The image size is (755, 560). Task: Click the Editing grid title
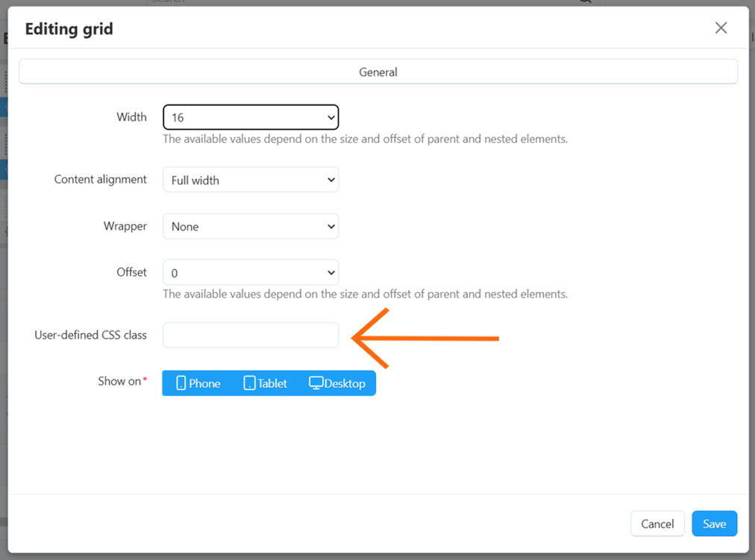[x=69, y=29]
